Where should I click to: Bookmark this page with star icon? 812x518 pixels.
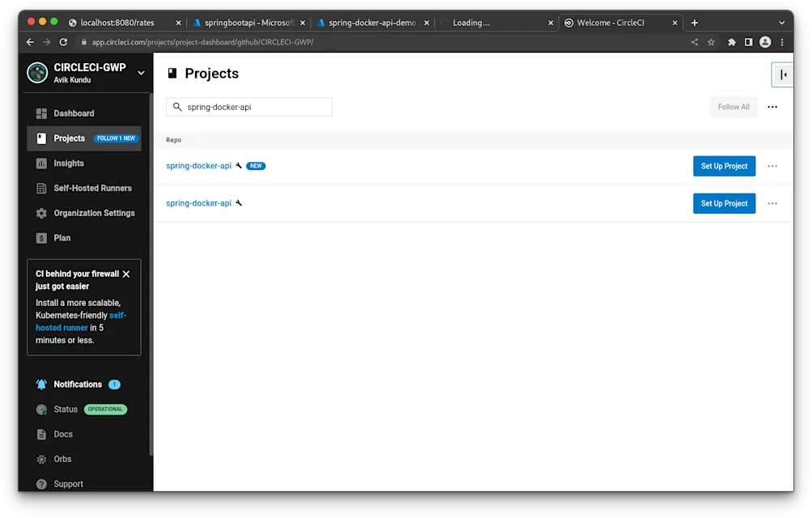(x=711, y=42)
